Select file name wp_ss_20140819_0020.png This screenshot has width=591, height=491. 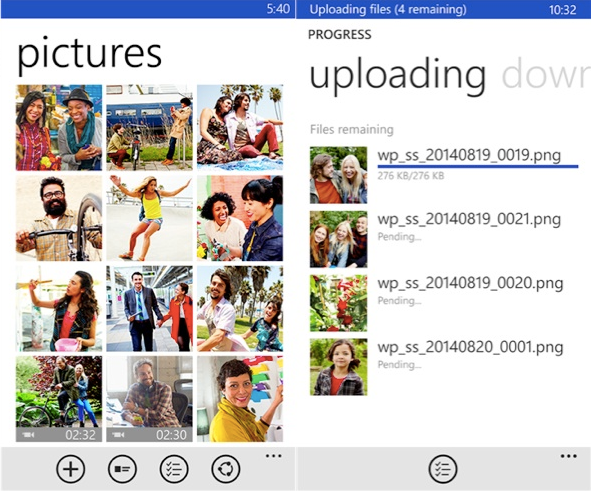(x=470, y=283)
